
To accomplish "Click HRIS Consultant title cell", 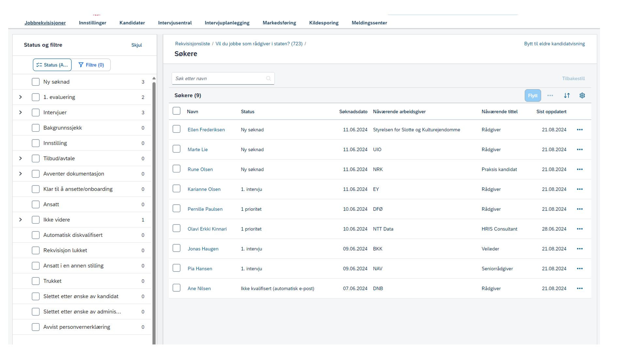I will click(x=500, y=229).
